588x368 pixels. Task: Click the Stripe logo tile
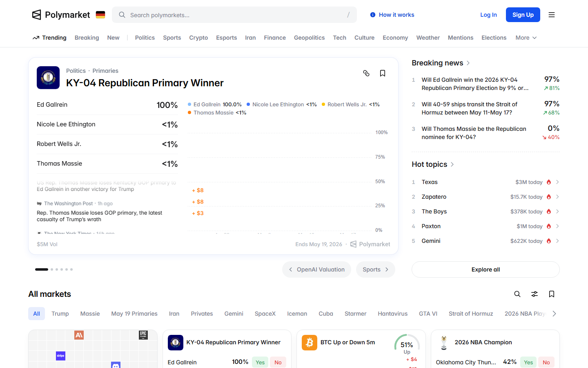(60, 356)
